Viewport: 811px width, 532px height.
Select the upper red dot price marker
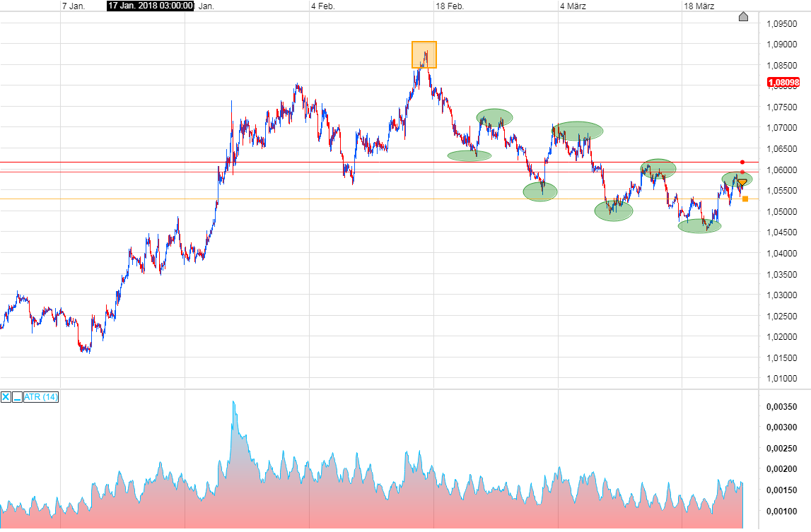click(x=742, y=162)
